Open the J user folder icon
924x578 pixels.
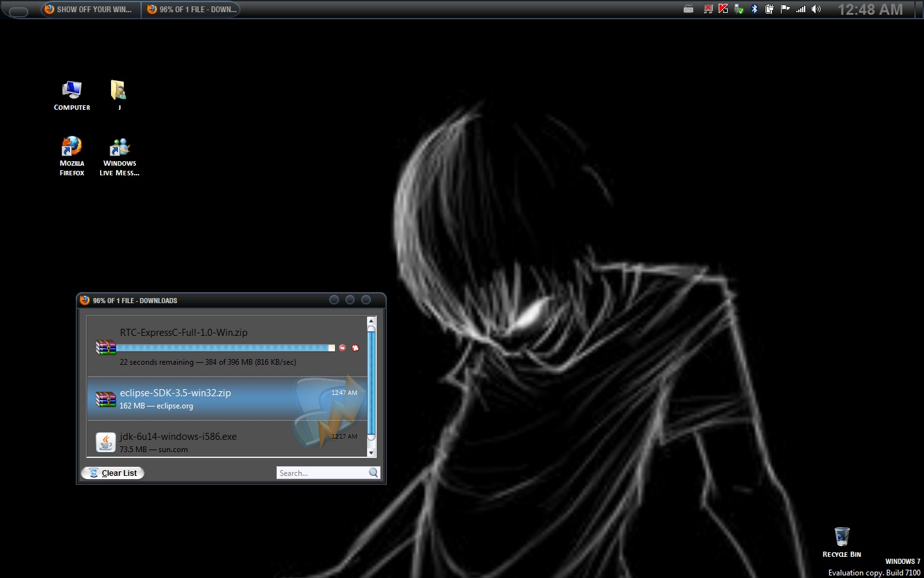point(119,96)
